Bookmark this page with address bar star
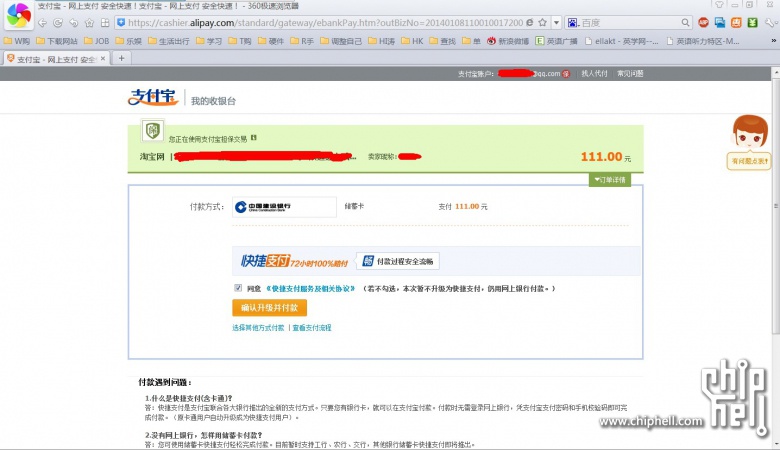Image resolution: width=780 pixels, height=450 pixels. (x=543, y=22)
